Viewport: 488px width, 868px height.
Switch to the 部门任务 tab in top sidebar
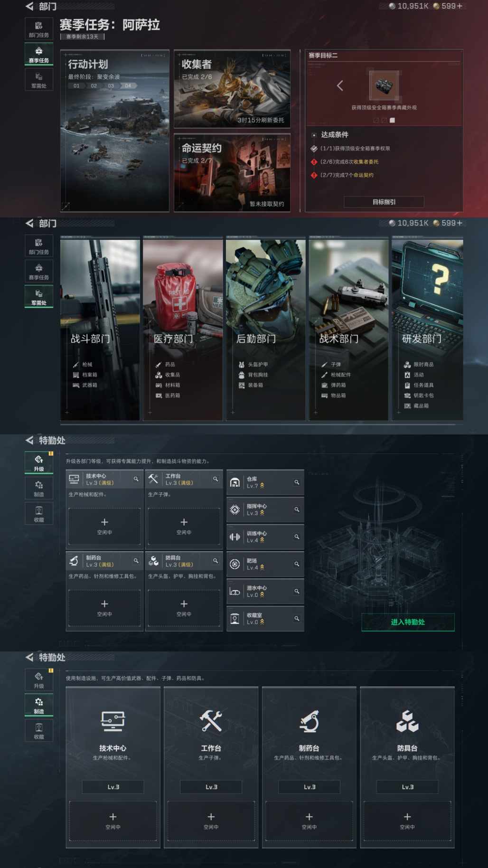coord(39,29)
